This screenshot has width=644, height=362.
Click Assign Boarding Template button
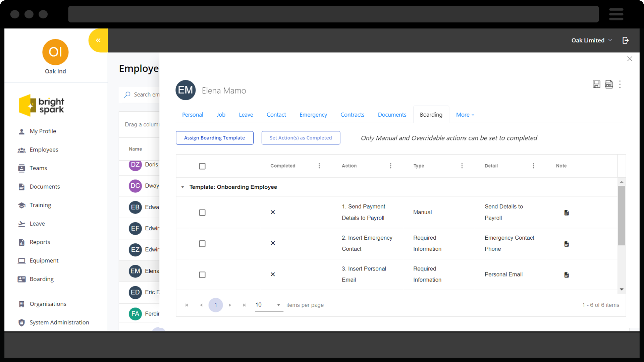tap(215, 138)
